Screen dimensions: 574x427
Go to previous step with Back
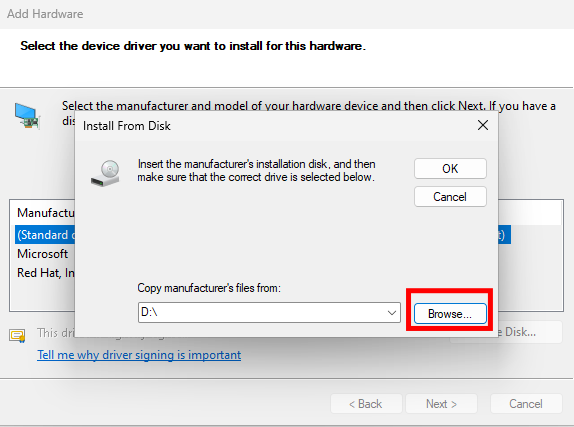pos(366,404)
